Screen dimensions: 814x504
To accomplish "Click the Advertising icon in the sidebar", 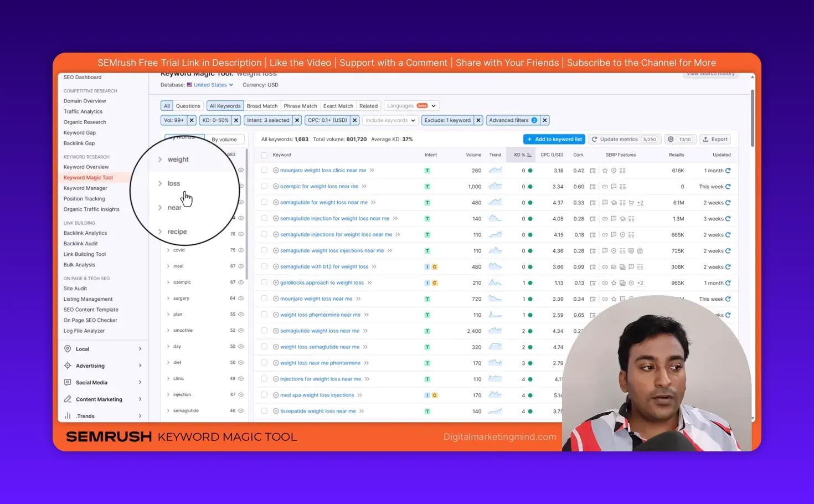I will click(x=67, y=366).
